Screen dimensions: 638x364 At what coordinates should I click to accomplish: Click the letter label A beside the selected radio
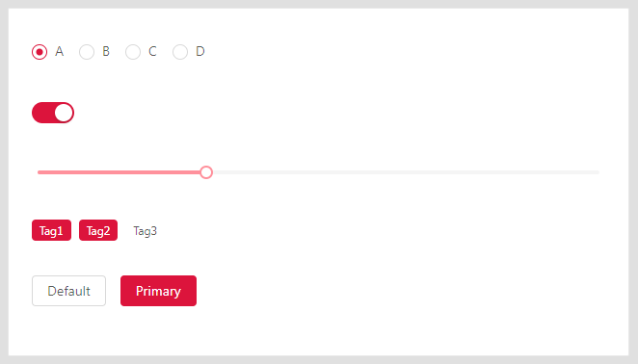[60, 52]
